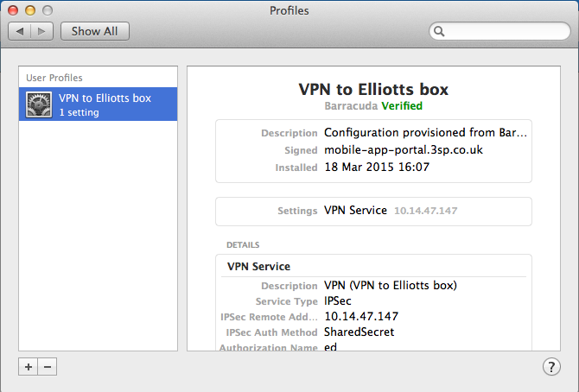Click the gear icon of the VPN profile
Image resolution: width=579 pixels, height=392 pixels.
click(39, 104)
